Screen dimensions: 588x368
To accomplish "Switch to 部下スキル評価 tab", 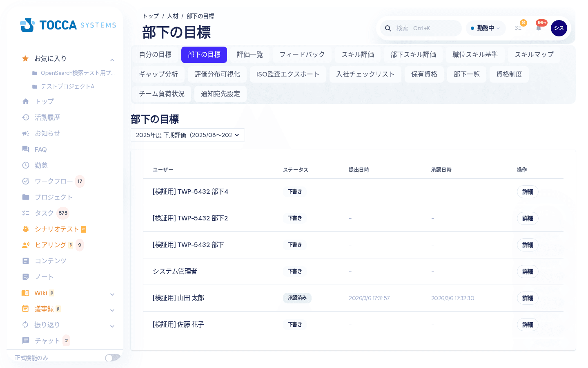I will point(413,55).
